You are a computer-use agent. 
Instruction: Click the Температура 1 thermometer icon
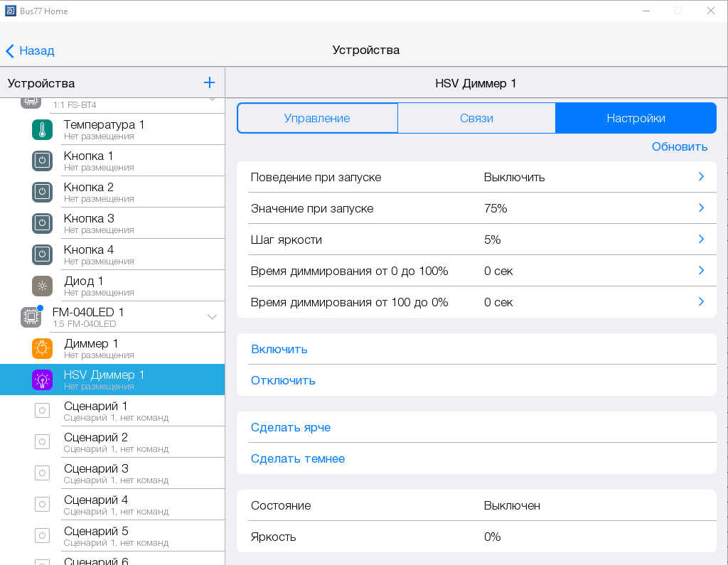pyautogui.click(x=42, y=130)
